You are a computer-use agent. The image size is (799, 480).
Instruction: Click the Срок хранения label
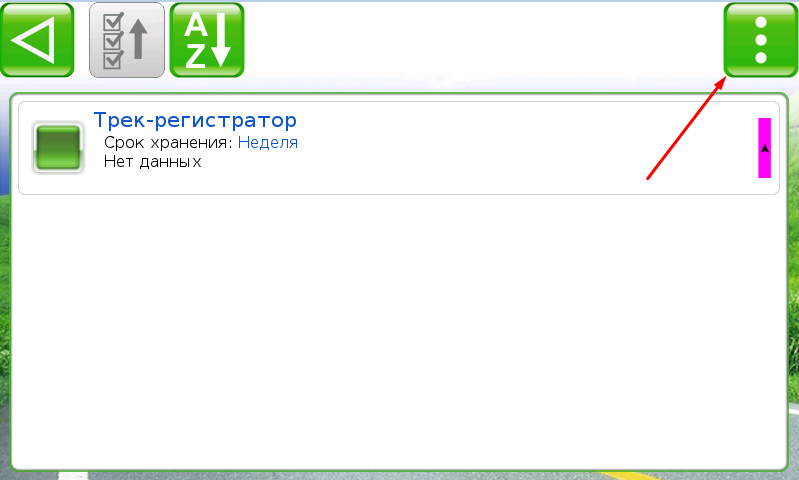(168, 143)
